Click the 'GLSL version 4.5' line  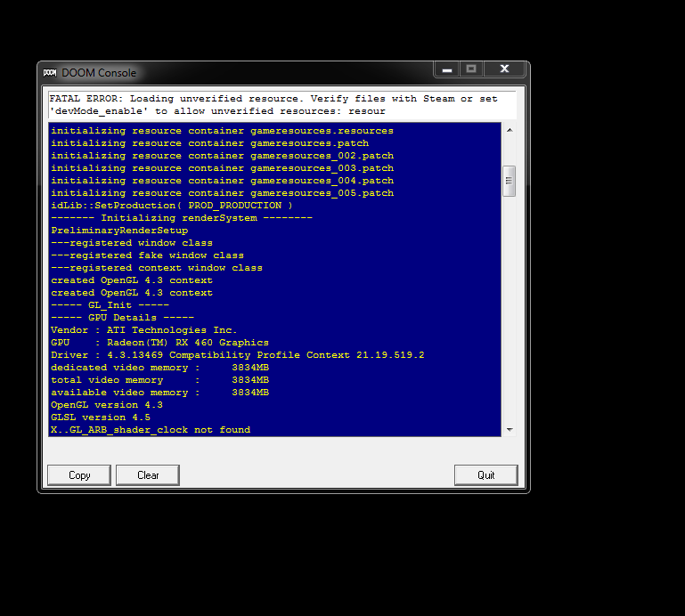point(101,417)
